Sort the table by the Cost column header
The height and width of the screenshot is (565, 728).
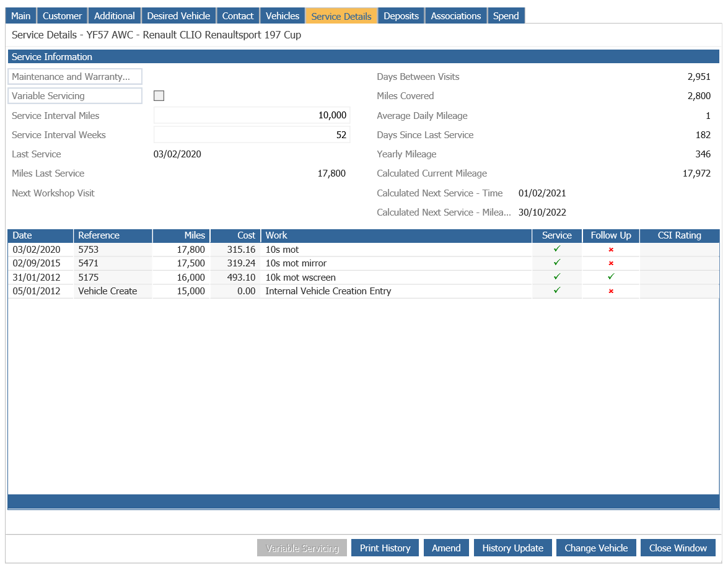235,235
